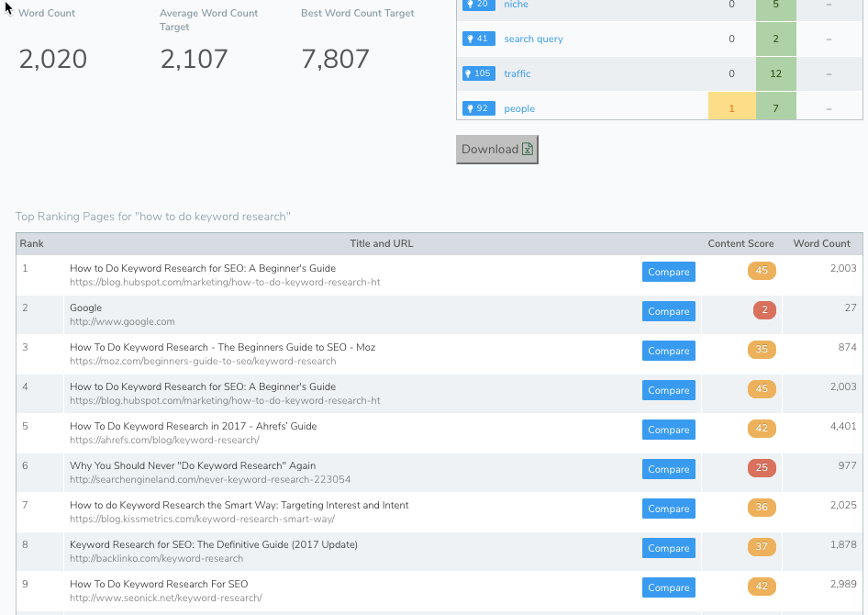
Task: Click the lightbulb badge for "niche"
Action: click(x=479, y=6)
